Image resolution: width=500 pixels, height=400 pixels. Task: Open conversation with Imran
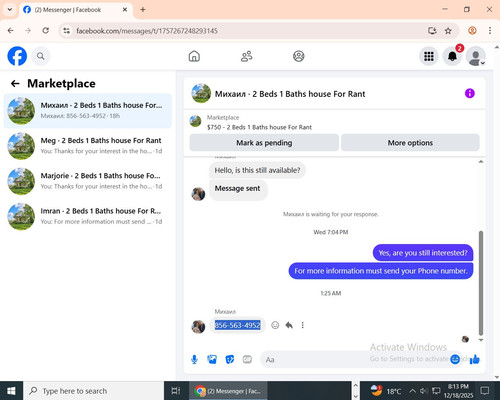point(88,217)
